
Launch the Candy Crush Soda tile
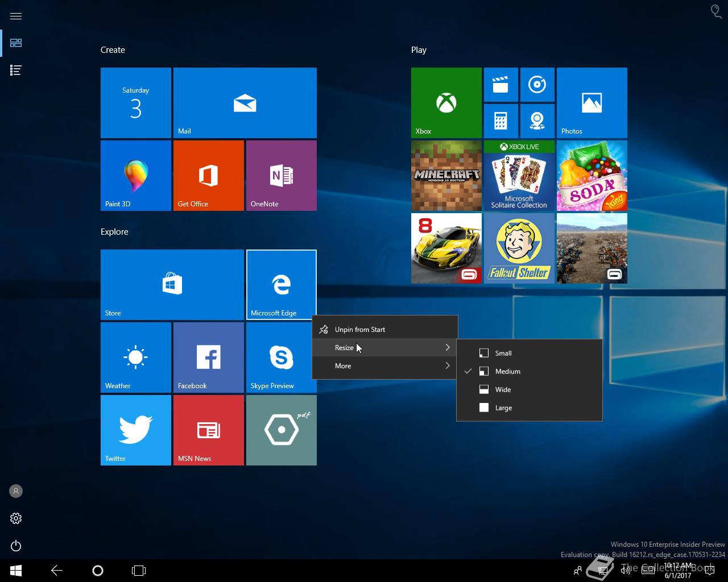click(592, 176)
